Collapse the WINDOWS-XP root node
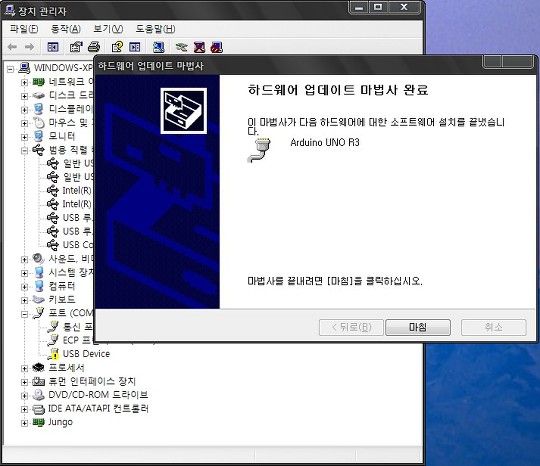Image resolution: width=540 pixels, height=466 pixels. pos(11,69)
